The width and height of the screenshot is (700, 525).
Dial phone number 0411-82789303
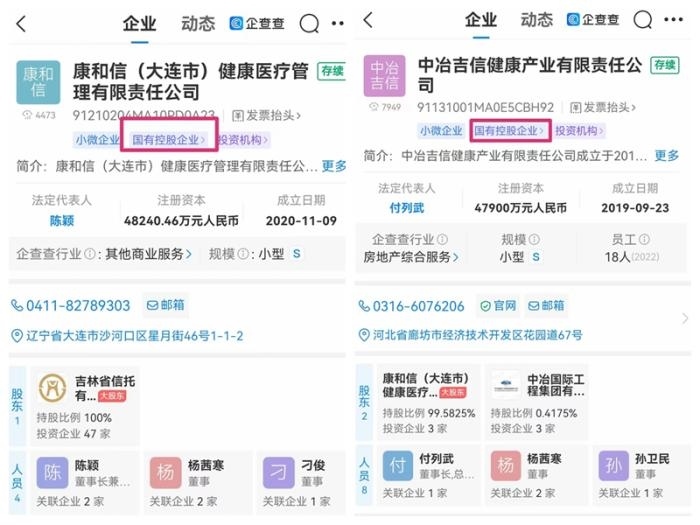[69, 305]
